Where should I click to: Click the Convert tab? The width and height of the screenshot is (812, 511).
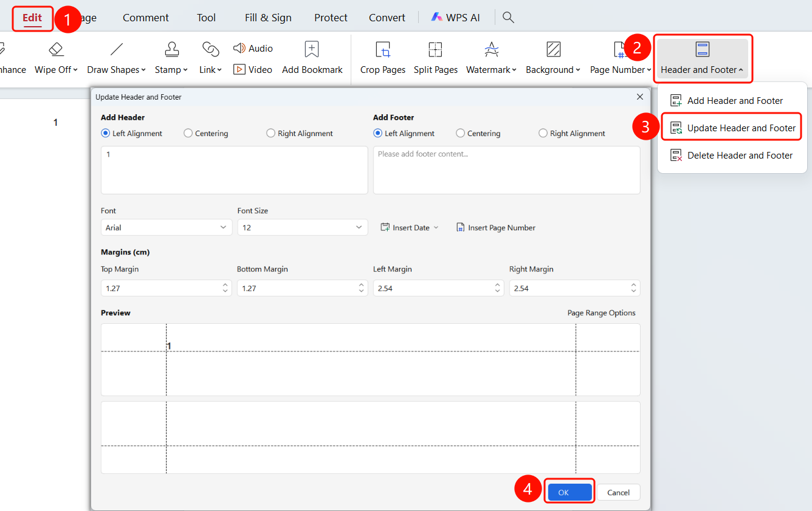click(387, 18)
